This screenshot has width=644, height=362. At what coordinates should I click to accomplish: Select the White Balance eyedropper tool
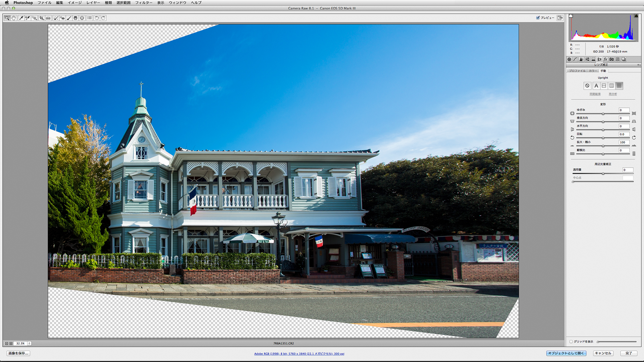[21, 18]
